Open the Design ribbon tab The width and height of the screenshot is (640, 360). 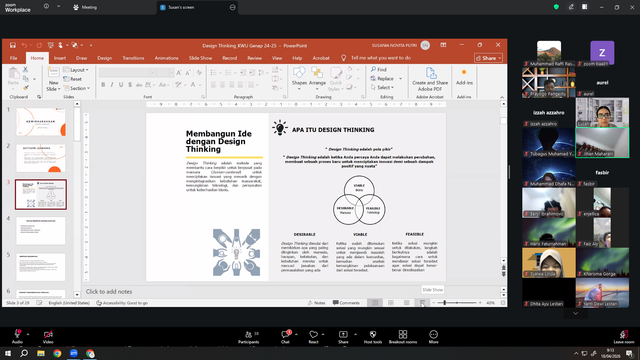pyautogui.click(x=104, y=58)
